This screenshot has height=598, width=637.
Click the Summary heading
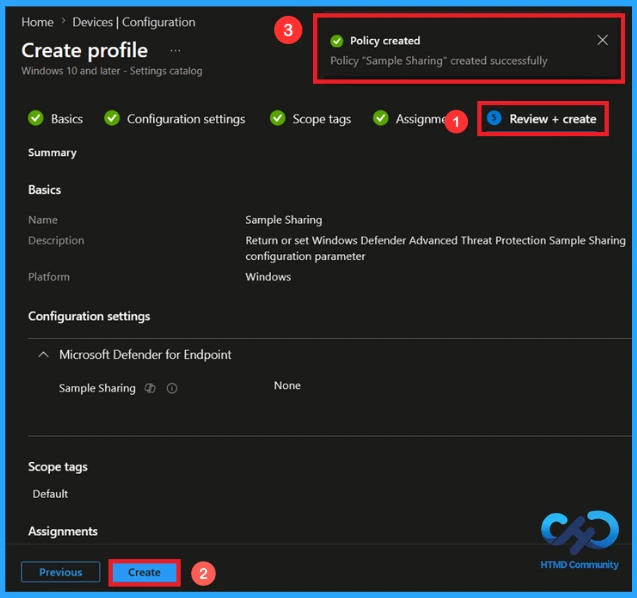[52, 152]
